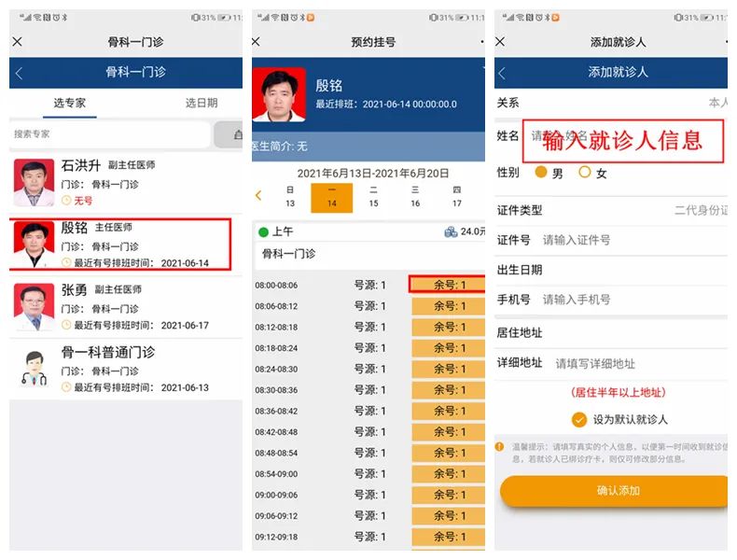
Task: Open 出生日期 picker row
Action: click(611, 270)
